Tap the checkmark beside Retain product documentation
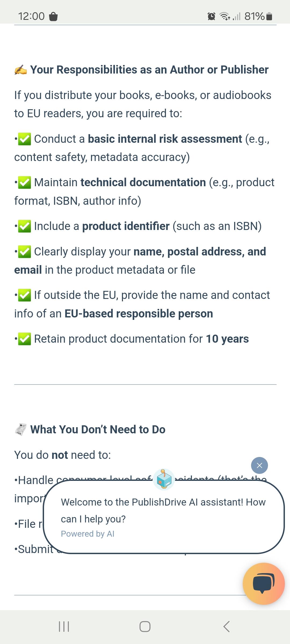The image size is (290, 644). [x=24, y=339]
